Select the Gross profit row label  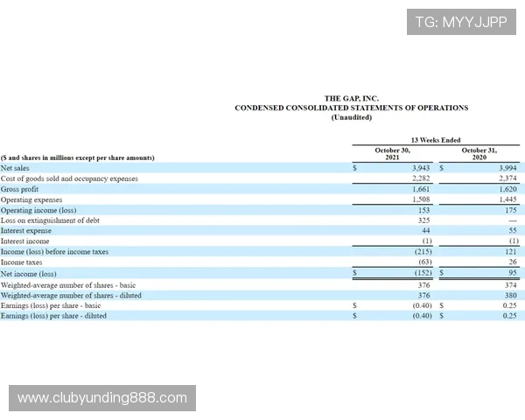[20, 189]
